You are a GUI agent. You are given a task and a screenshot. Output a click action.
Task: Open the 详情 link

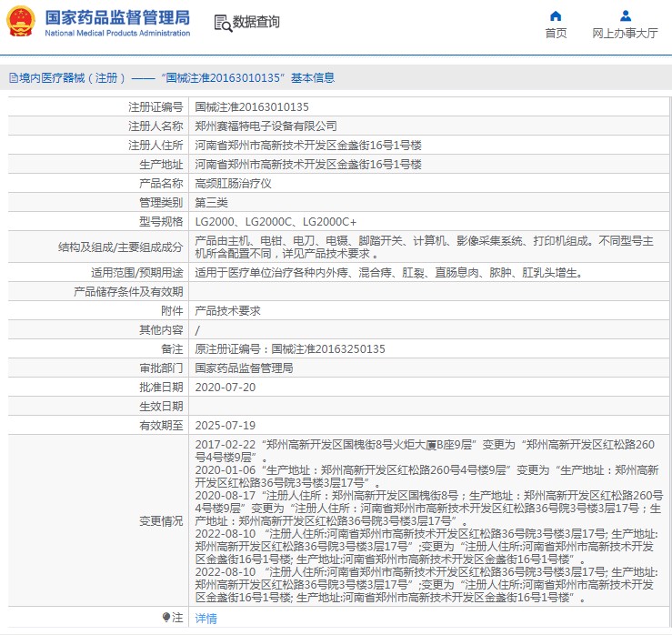pyautogui.click(x=206, y=618)
